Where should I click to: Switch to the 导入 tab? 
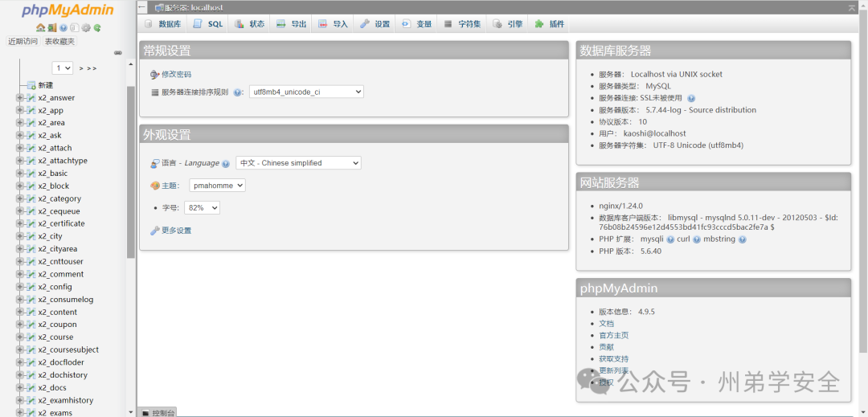(x=334, y=24)
